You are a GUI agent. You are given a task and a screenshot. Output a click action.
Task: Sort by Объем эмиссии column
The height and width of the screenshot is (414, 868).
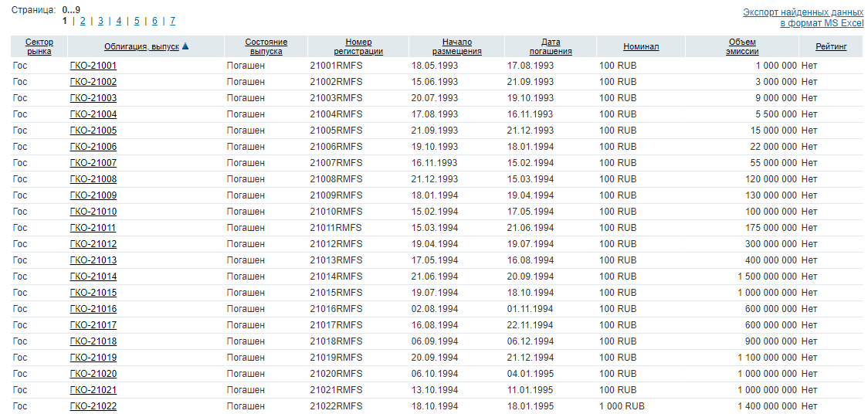click(741, 46)
